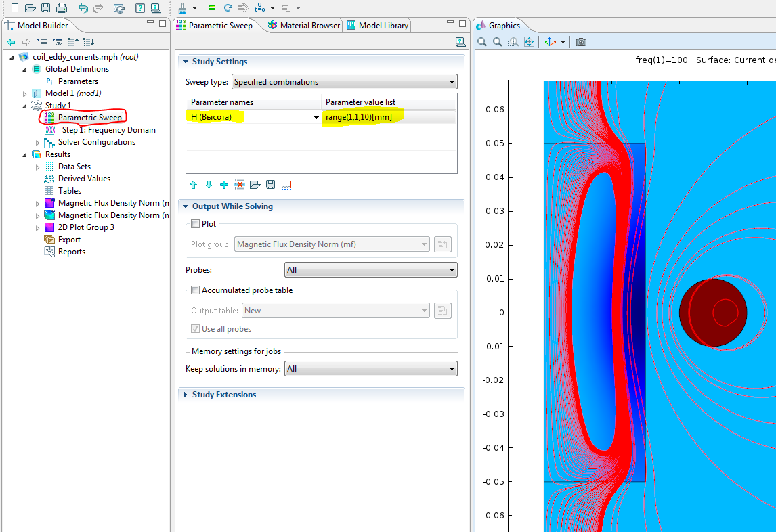Expand the Model 1 tree node
The width and height of the screenshot is (776, 532).
25,93
